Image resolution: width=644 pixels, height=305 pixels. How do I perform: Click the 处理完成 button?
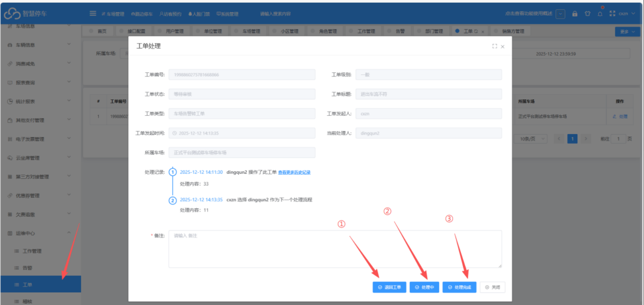[x=459, y=287]
